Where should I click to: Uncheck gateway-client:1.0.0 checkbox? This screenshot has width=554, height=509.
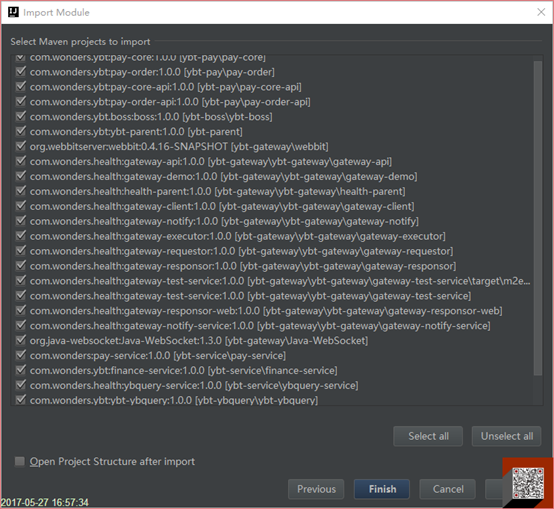[x=21, y=206]
